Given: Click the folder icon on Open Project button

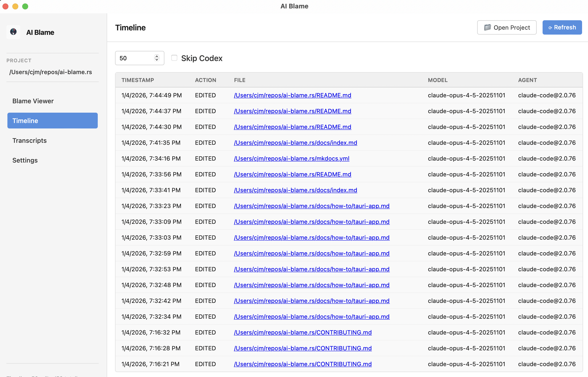Looking at the screenshot, I should [x=488, y=27].
